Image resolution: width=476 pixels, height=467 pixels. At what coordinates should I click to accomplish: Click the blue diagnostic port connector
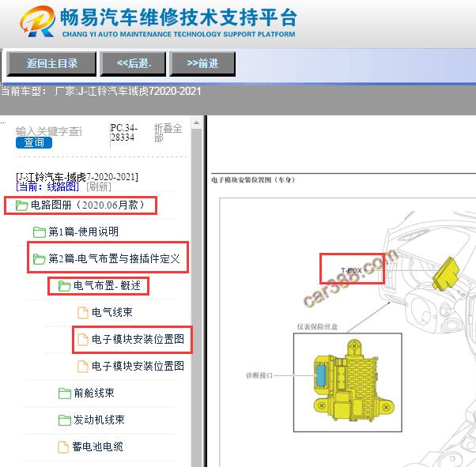320,375
